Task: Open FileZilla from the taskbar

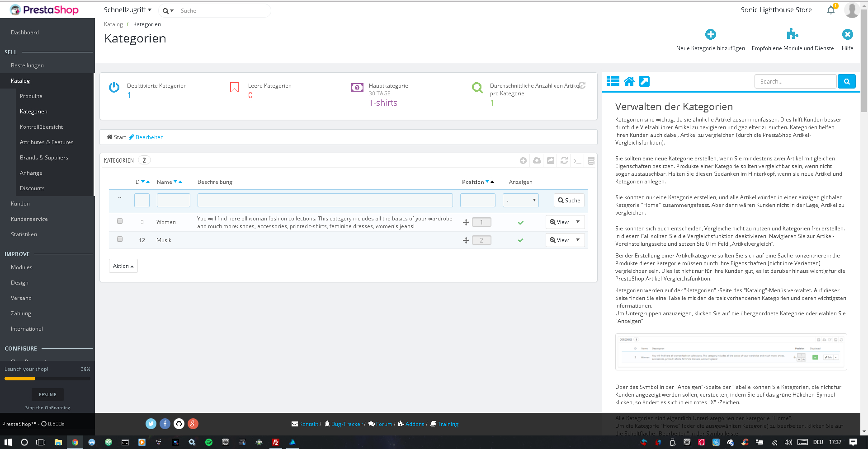Action: click(x=275, y=442)
